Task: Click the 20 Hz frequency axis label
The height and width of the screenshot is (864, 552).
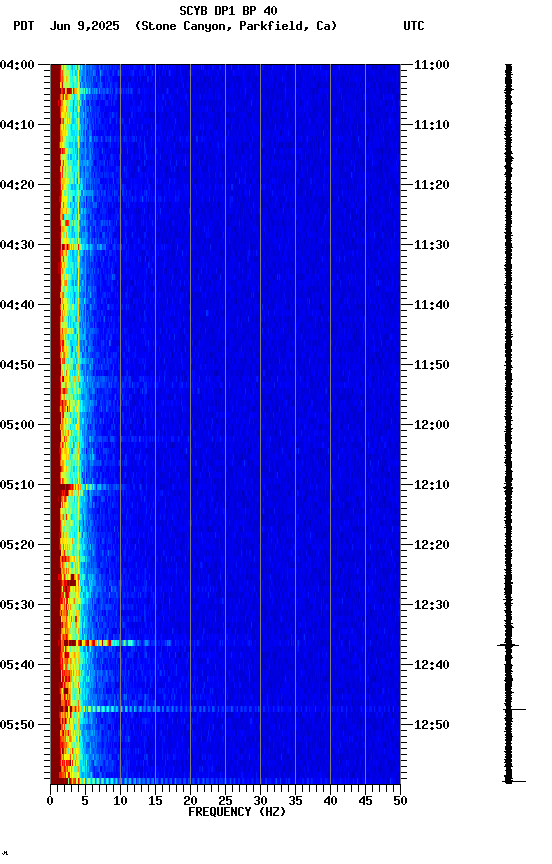Action: pyautogui.click(x=190, y=801)
